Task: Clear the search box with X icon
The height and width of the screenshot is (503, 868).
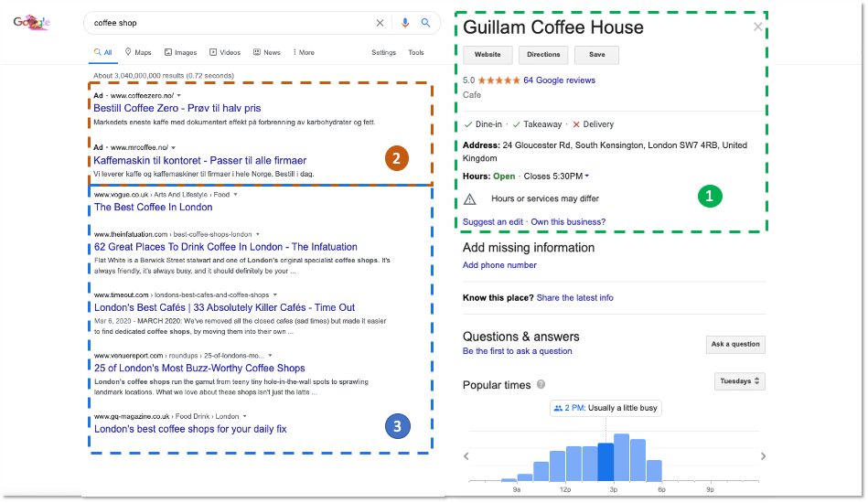Action: (380, 23)
